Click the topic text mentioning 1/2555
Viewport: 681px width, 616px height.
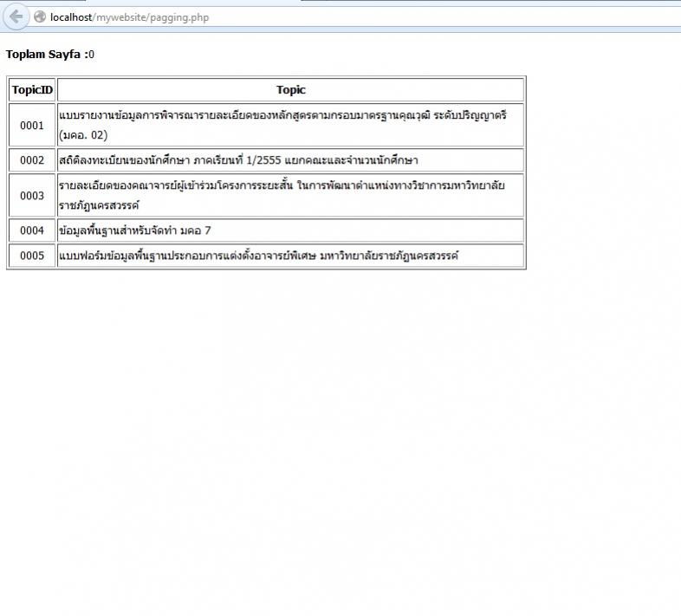(x=238, y=160)
